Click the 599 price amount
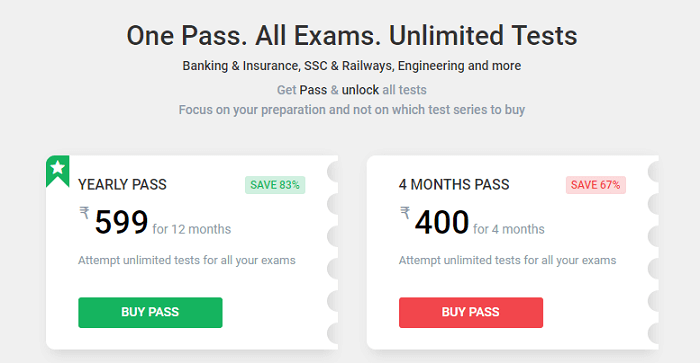The height and width of the screenshot is (363, 700). 121,222
